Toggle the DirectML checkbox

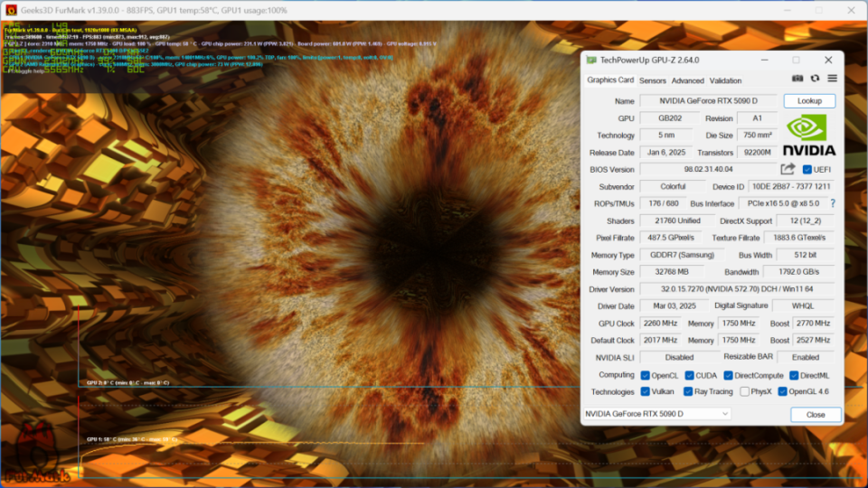(x=794, y=375)
